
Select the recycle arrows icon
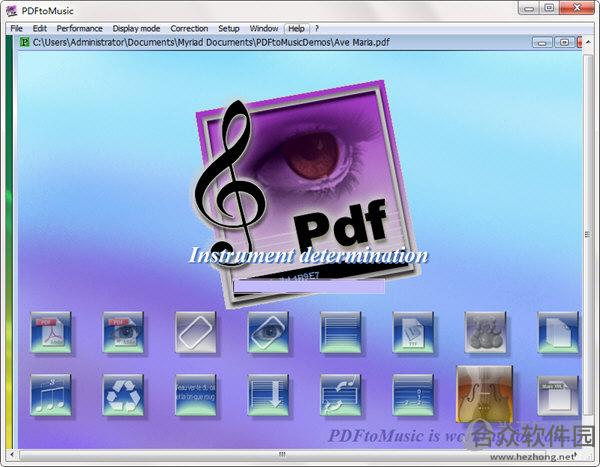coord(123,395)
